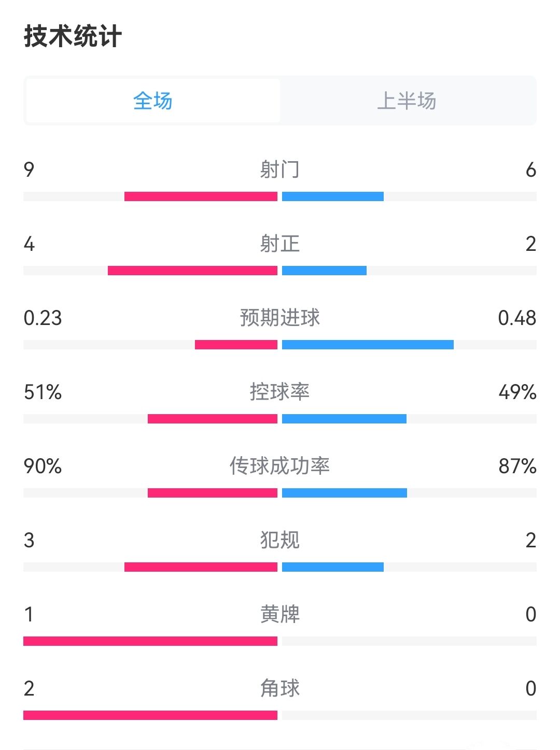This screenshot has width=560, height=750.
Task: Tap the 传球成功率 label
Action: pos(280,466)
